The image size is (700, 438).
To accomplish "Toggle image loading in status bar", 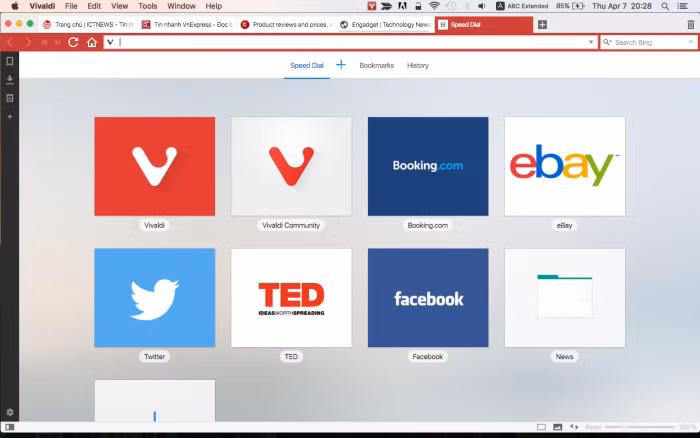I will point(558,427).
